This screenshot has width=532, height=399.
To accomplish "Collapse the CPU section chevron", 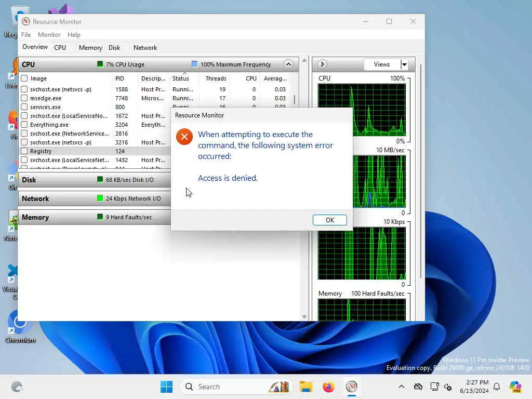I will pos(288,64).
